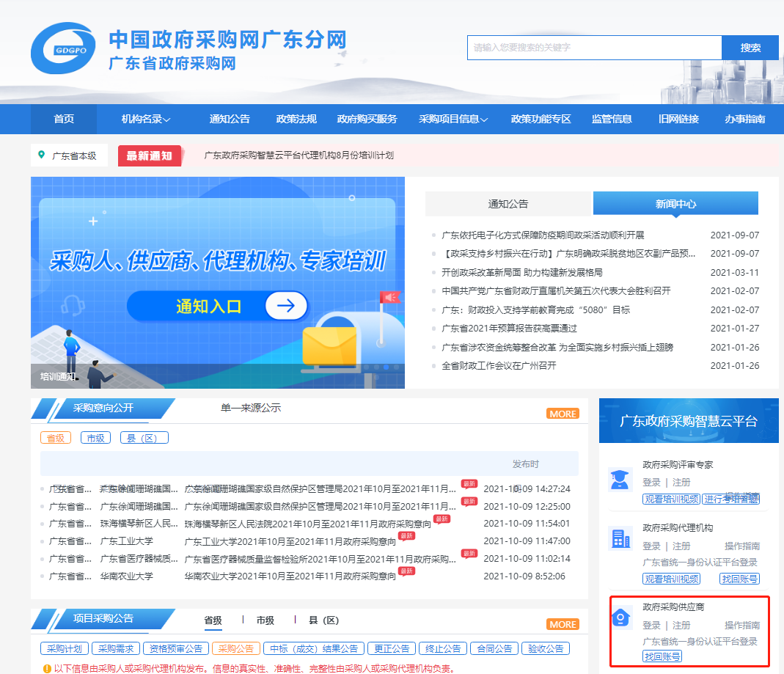Screen dimensions: 784x674
Task: Open the 广东政府采购智慧云平台 banner
Action: click(x=689, y=420)
